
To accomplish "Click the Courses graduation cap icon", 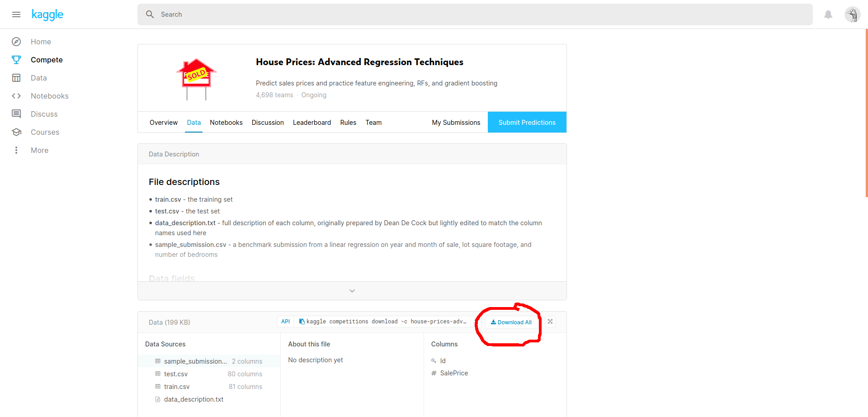I will (x=16, y=132).
